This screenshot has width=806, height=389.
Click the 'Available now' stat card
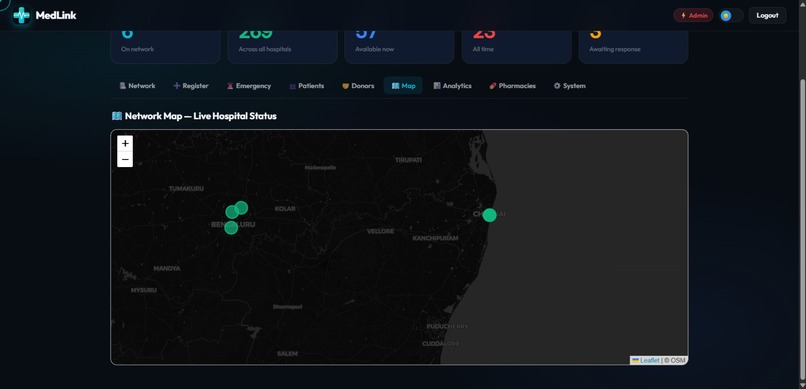pos(399,46)
